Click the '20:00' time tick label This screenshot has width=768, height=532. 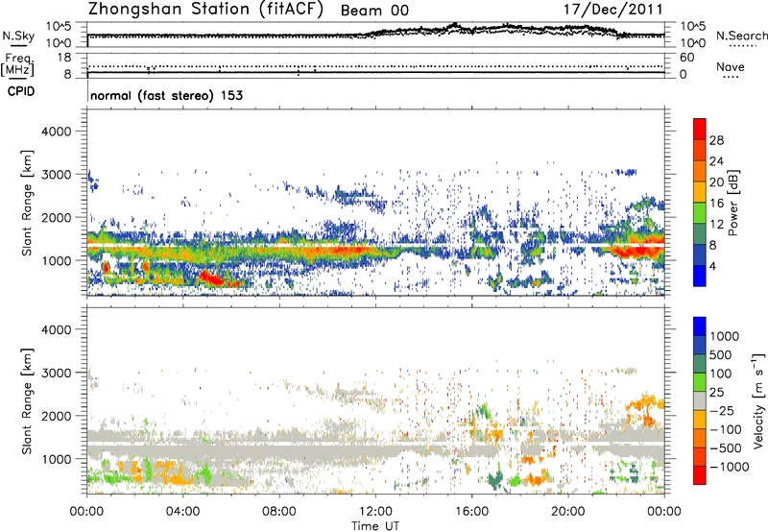pos(568,512)
